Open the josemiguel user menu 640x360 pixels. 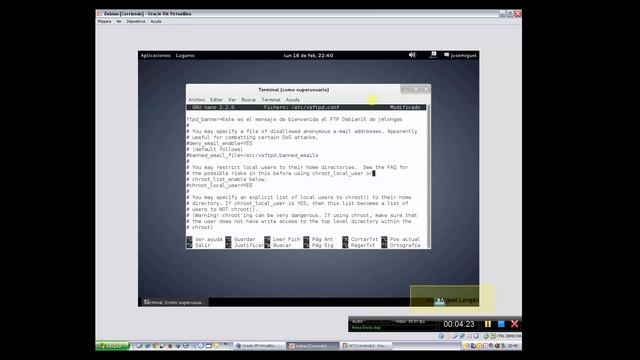coord(460,56)
